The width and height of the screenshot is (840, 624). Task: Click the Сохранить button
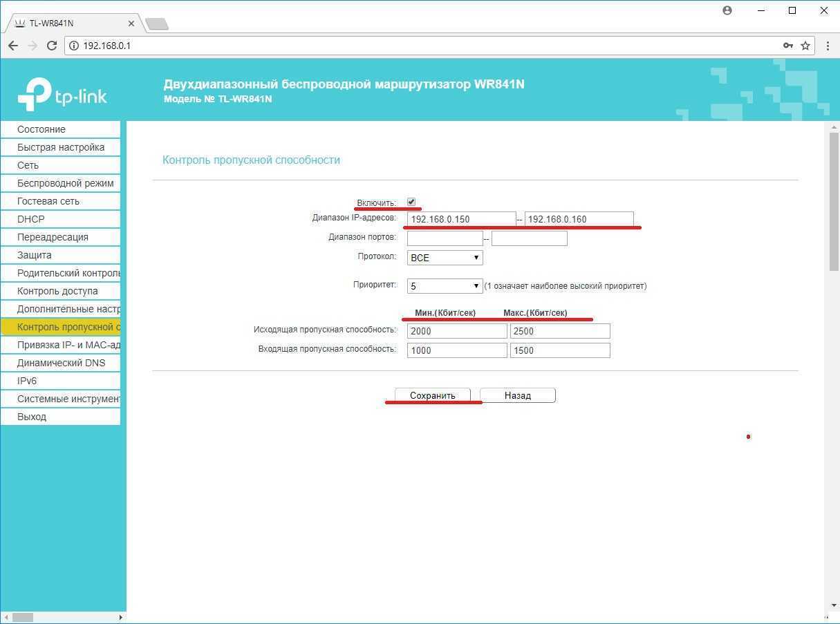(433, 395)
